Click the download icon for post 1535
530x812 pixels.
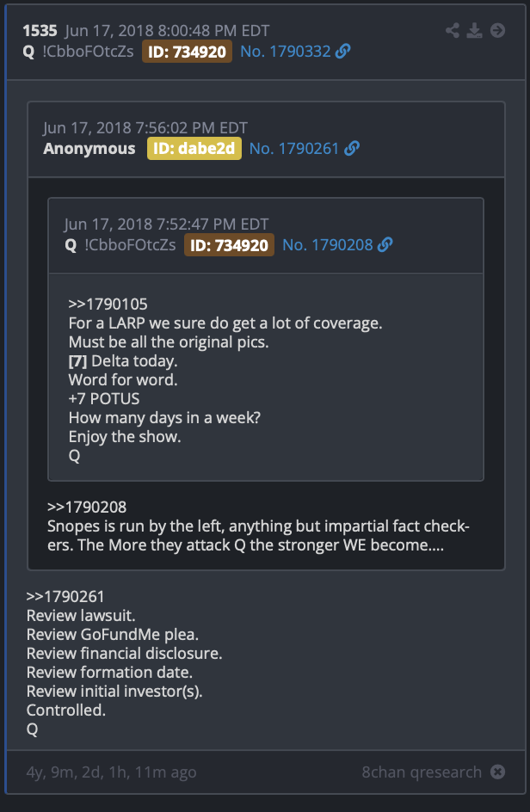pyautogui.click(x=474, y=31)
